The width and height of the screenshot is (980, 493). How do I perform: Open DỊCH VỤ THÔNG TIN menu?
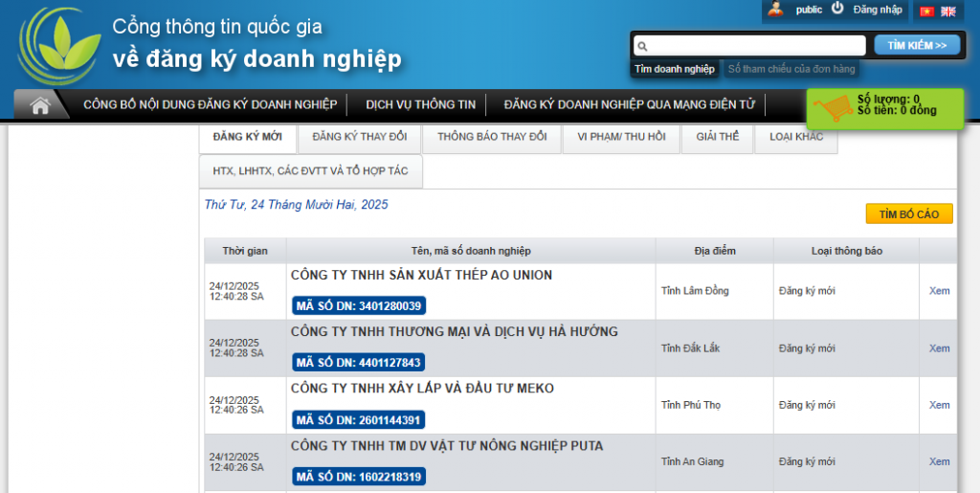click(420, 105)
